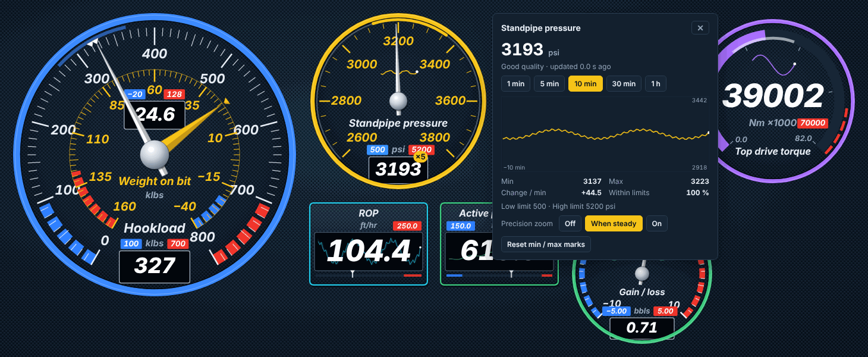Screen dimensions: 868x357
Task: Click the sparkline above Standpipe gauge needle
Action: click(398, 73)
